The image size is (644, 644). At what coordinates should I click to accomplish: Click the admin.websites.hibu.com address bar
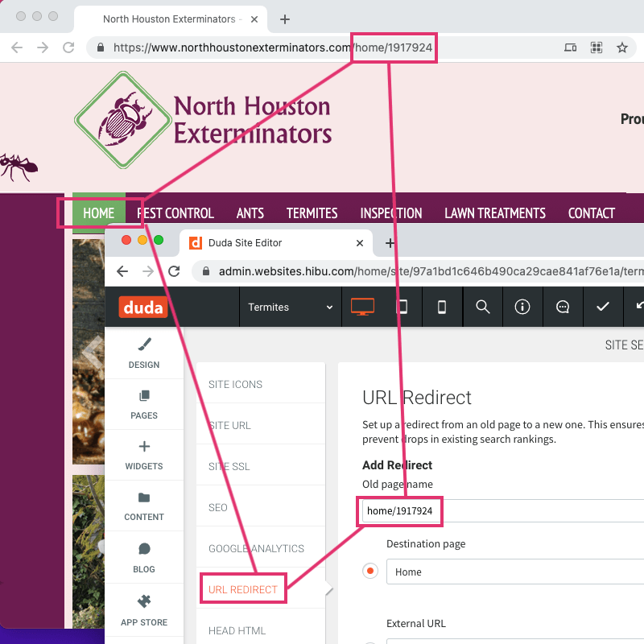(419, 271)
